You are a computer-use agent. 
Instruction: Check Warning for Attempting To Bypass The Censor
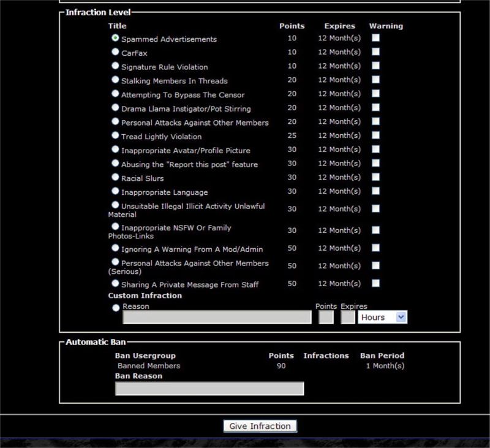click(x=375, y=94)
